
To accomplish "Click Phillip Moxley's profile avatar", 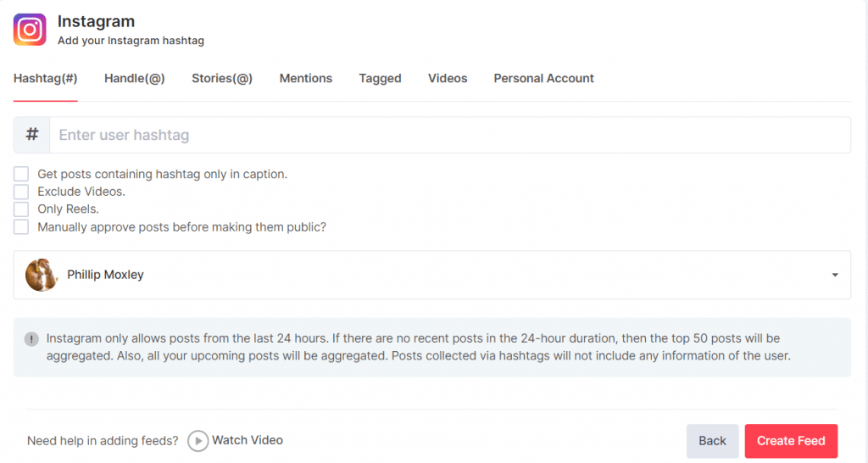I will 42,275.
